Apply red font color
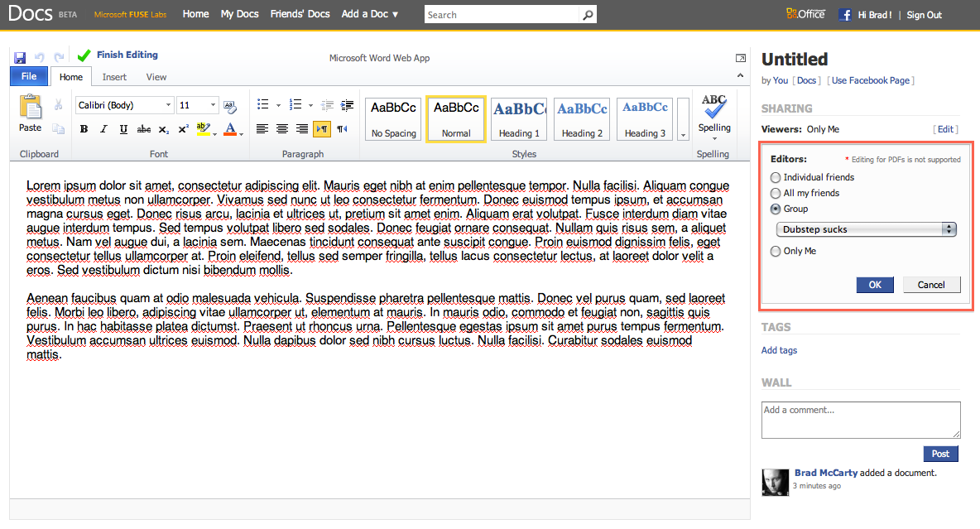The height and width of the screenshot is (529, 980). click(x=230, y=129)
